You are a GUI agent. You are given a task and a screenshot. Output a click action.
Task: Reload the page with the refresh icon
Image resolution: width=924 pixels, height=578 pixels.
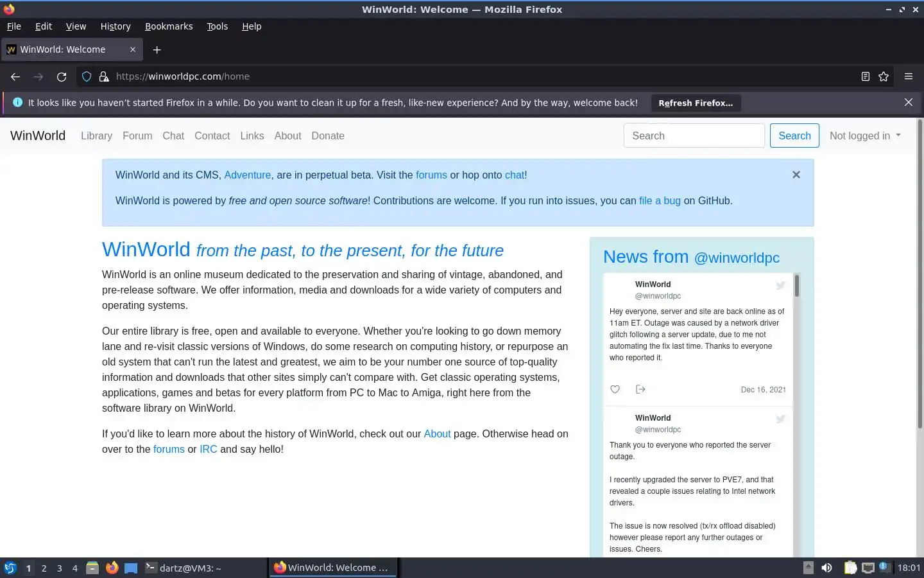(62, 76)
